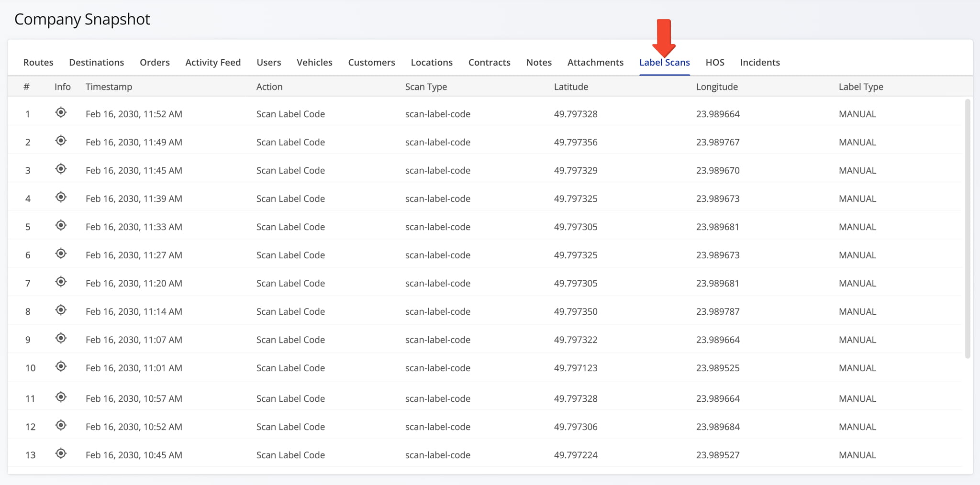Click latitude value 49.797350
The image size is (980, 485).
coord(576,311)
